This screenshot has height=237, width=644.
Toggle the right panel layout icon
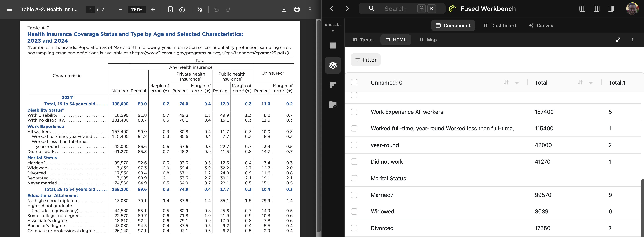coord(611,9)
